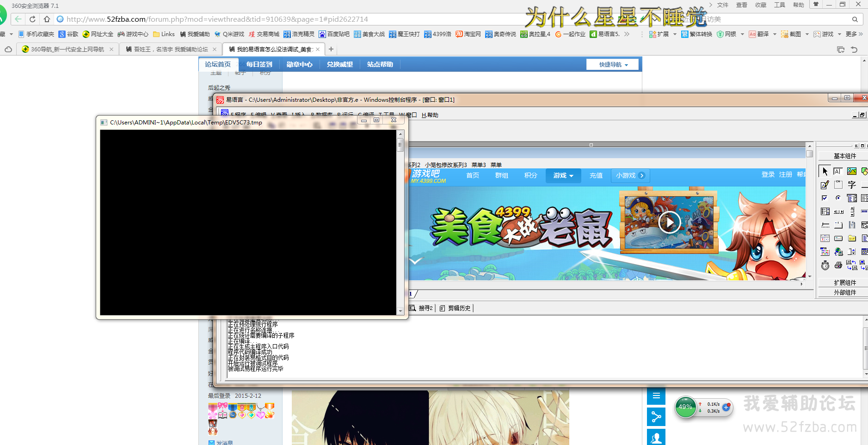The image size is (868, 445).
Task: Pick the directory box DIR component
Action: coord(852,238)
